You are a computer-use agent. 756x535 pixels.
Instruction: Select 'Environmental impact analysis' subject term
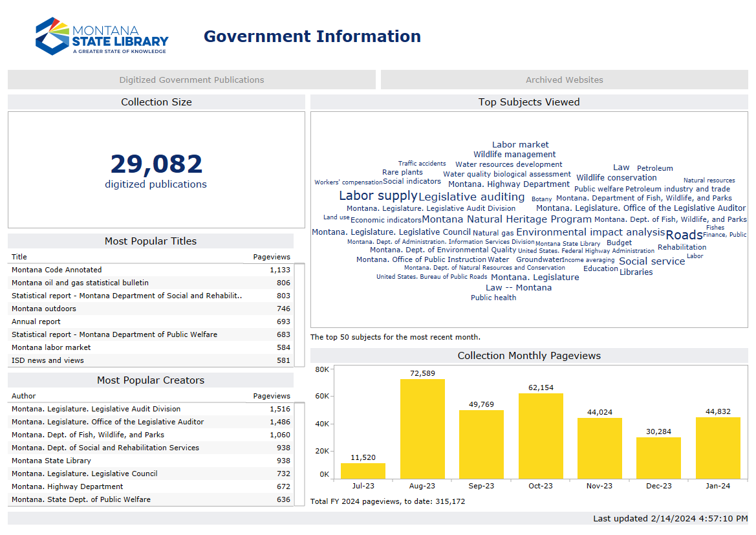click(x=590, y=232)
